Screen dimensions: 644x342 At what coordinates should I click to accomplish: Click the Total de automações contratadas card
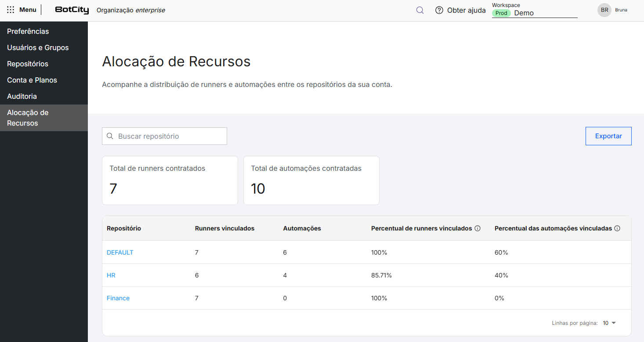[311, 180]
